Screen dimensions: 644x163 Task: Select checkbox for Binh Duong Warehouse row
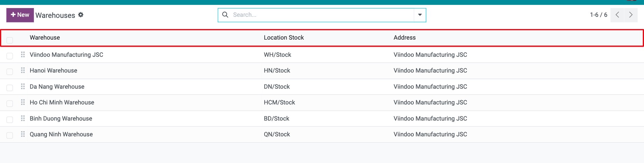10,120
